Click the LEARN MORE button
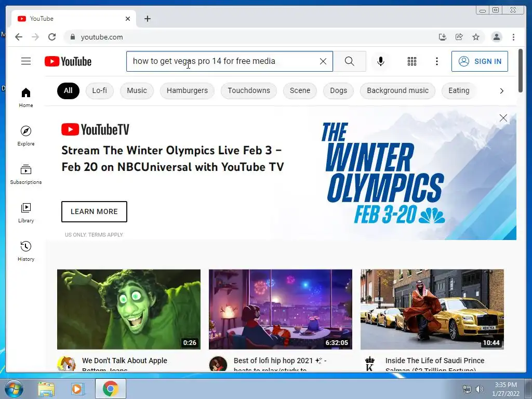532x399 pixels. 94,212
